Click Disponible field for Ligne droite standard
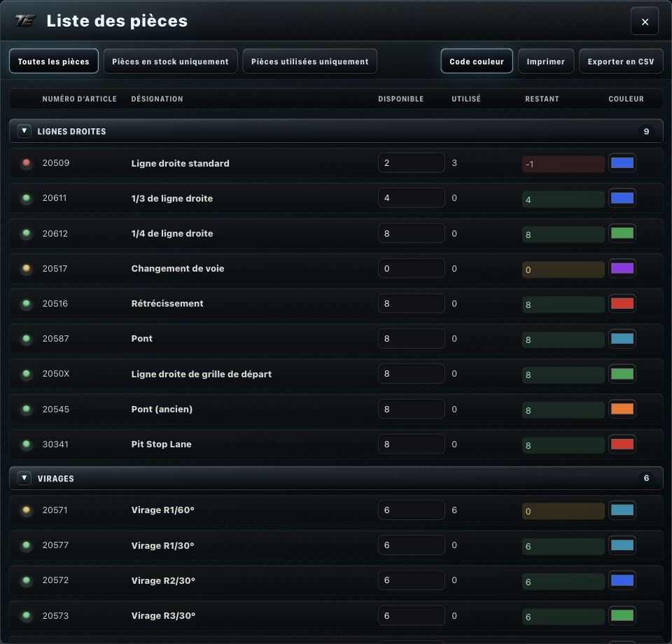This screenshot has height=644, width=672. (412, 163)
